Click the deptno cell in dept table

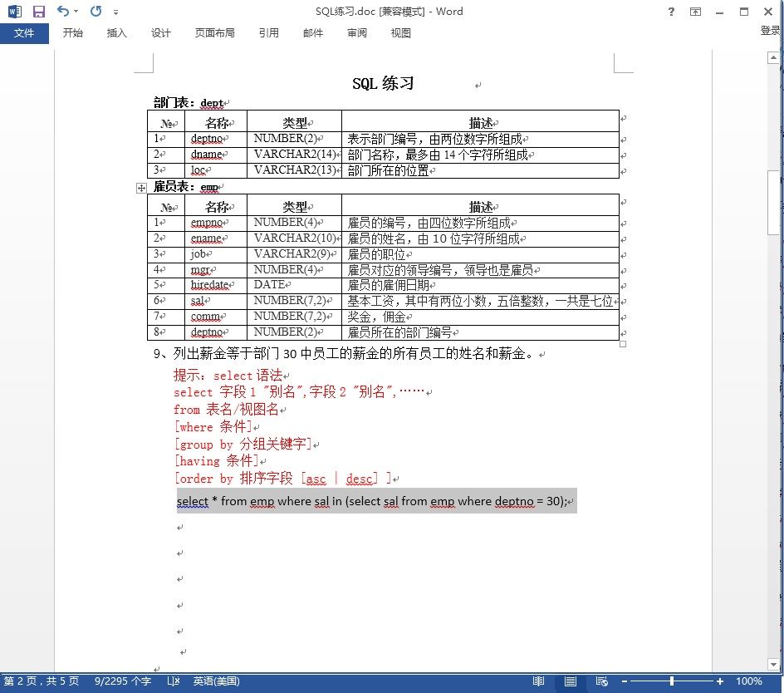click(x=215, y=139)
